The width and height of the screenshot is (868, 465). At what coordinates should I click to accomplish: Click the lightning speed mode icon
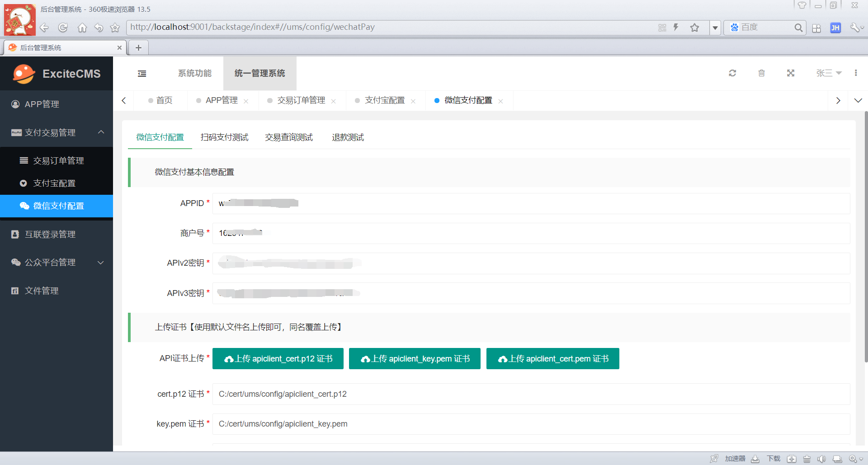[676, 27]
